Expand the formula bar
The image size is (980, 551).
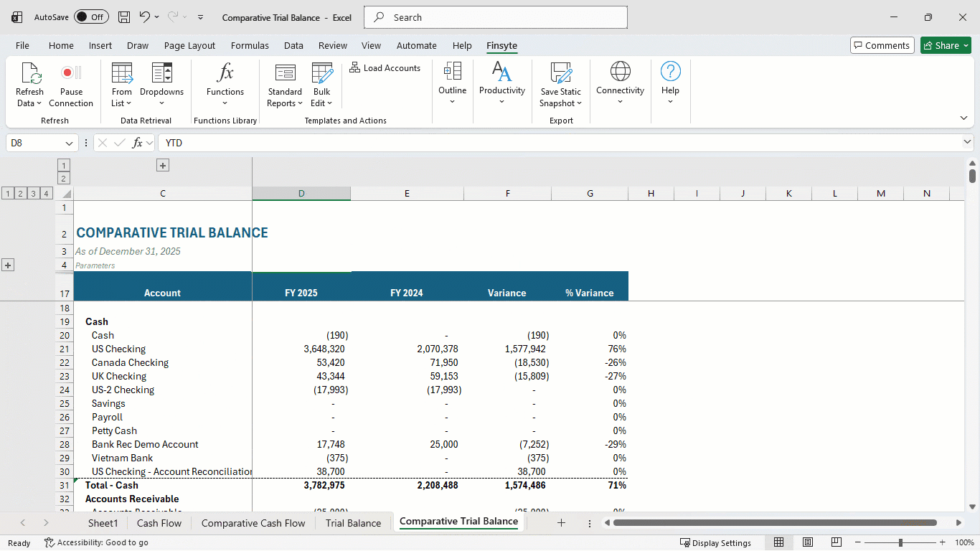pos(967,143)
